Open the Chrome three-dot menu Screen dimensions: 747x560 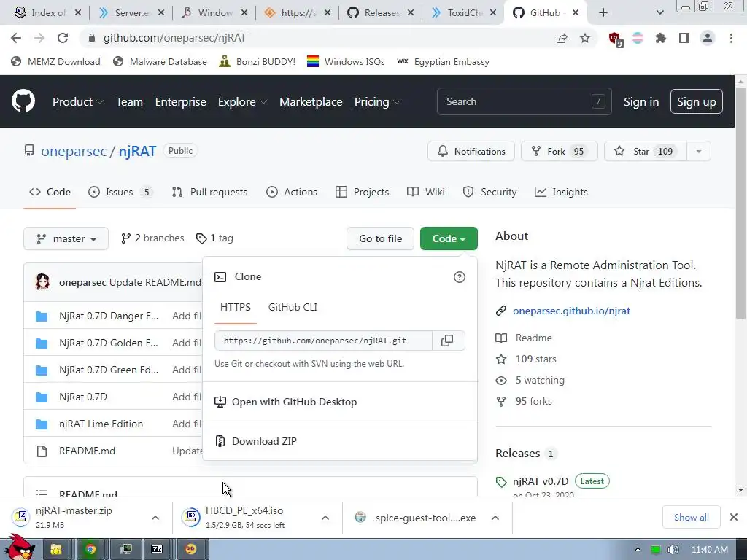[731, 38]
